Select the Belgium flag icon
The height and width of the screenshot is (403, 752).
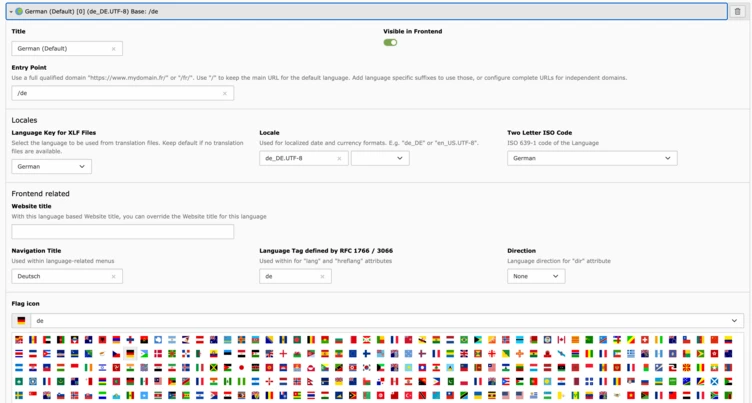(x=311, y=340)
